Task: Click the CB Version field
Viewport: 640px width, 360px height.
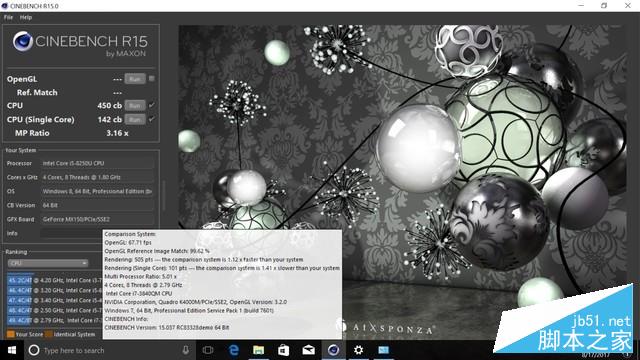Action: click(x=98, y=205)
